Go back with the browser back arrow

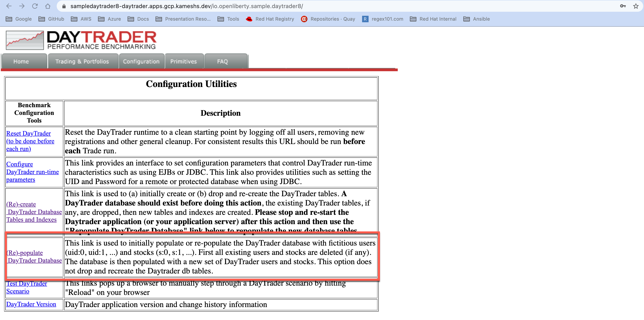tap(9, 6)
